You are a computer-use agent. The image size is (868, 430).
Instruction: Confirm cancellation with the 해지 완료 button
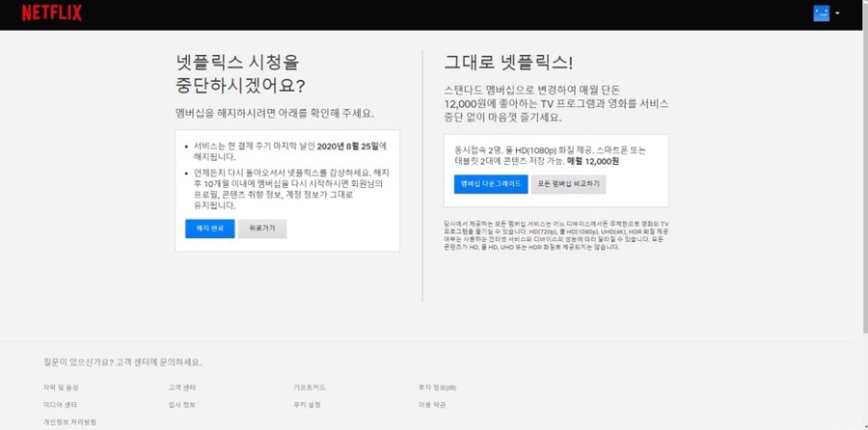210,228
